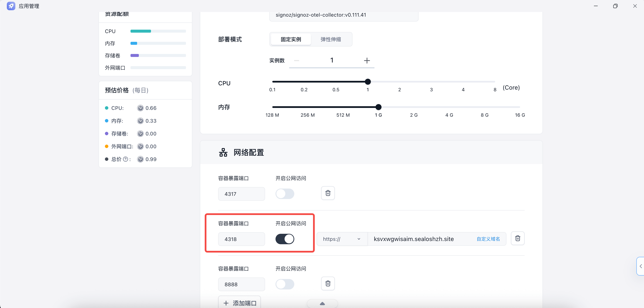644x308 pixels.
Task: Increase instance count with plus icon
Action: click(367, 61)
